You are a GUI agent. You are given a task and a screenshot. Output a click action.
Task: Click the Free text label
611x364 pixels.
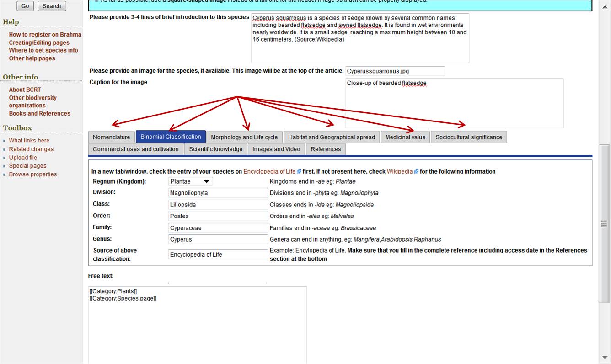point(101,276)
